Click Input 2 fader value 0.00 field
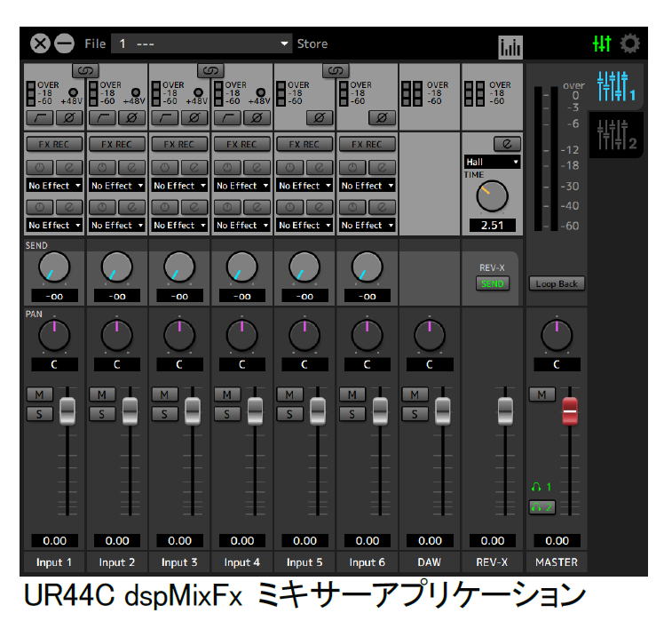 [x=117, y=541]
